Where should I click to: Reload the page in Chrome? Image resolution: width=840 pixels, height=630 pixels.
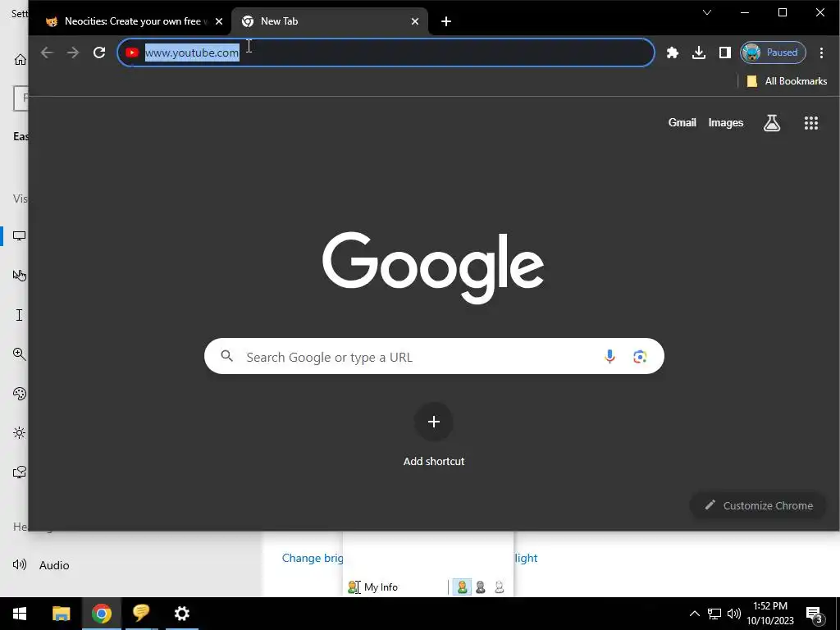(99, 52)
